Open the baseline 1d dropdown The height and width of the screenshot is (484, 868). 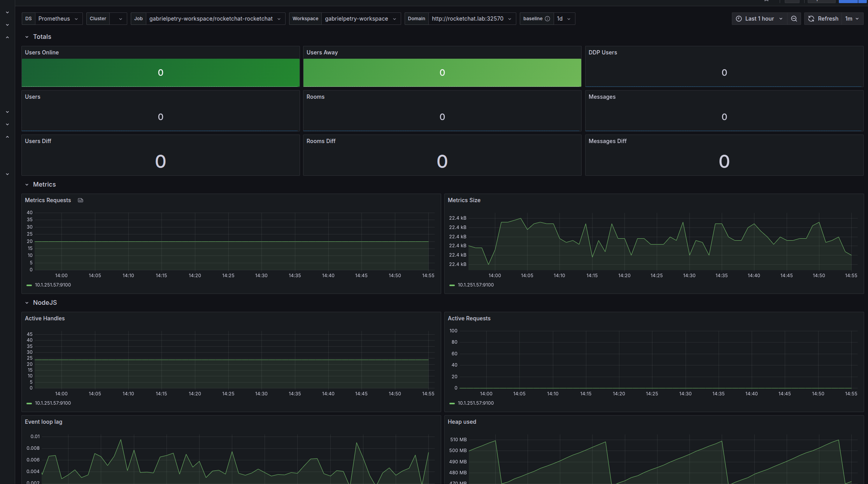(563, 19)
